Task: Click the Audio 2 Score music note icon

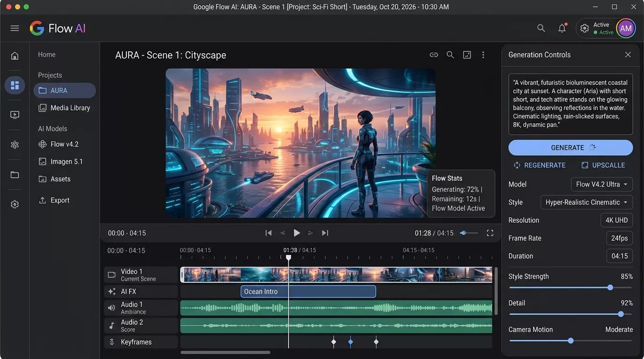Action: (x=112, y=325)
